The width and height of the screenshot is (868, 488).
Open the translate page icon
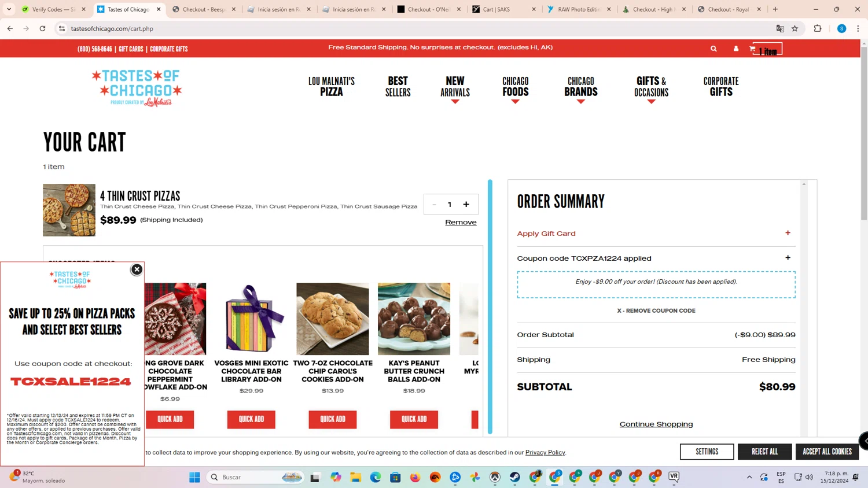(780, 28)
